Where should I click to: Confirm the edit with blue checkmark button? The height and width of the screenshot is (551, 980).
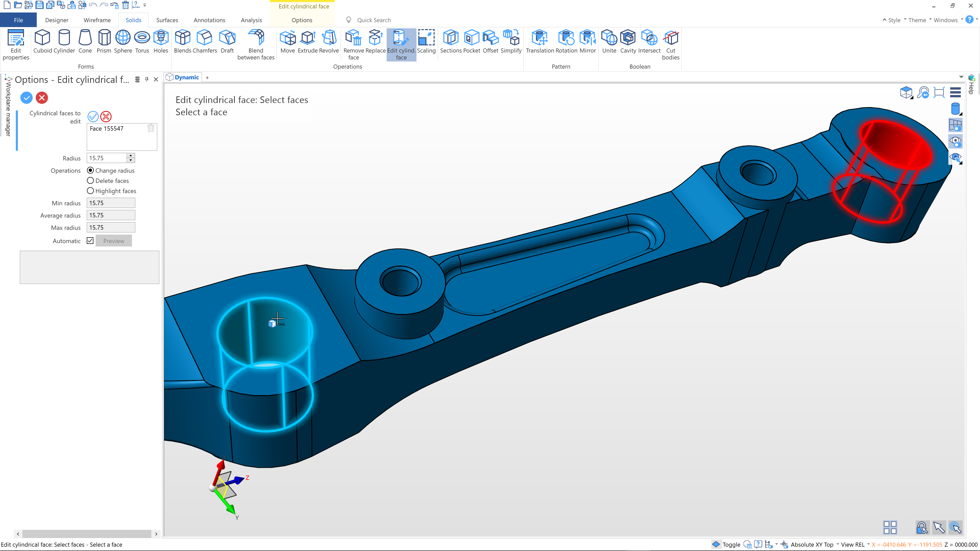[26, 98]
